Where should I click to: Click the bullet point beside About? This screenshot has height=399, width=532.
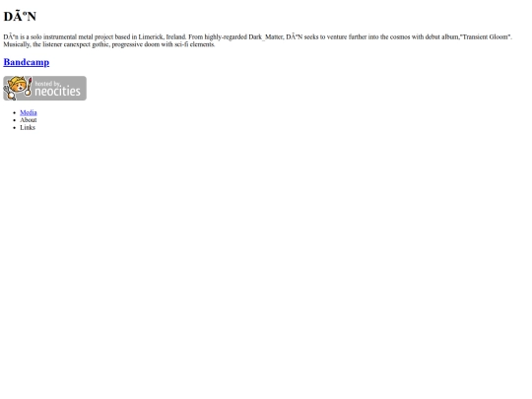[x=14, y=120]
